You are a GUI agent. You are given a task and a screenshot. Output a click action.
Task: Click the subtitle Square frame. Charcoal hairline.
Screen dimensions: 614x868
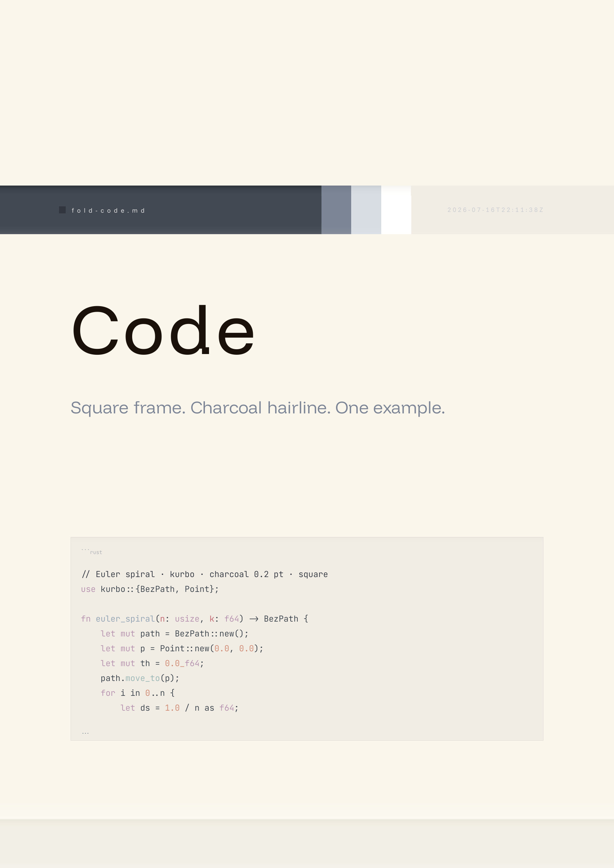coord(258,408)
